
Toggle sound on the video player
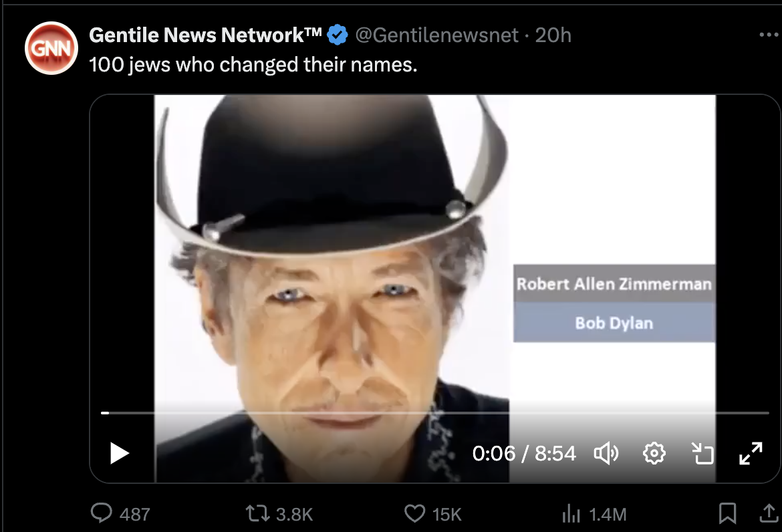pyautogui.click(x=607, y=453)
